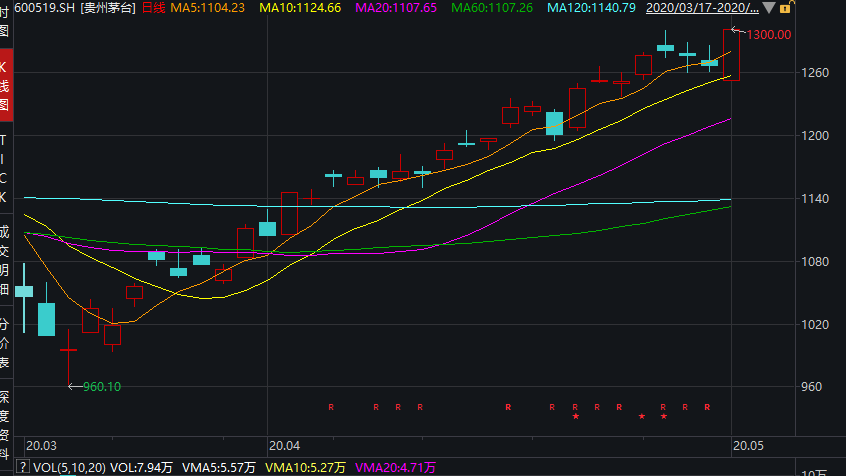Select the MA120 moving average label

pos(591,7)
